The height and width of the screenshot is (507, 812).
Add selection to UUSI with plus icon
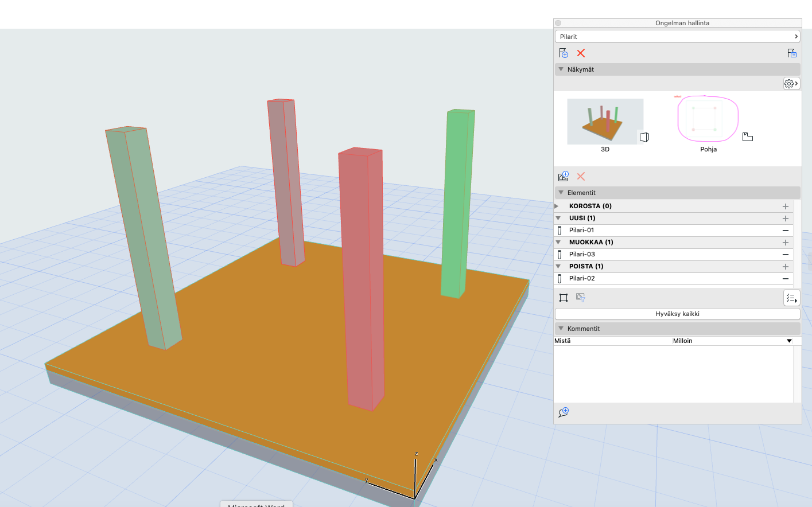coord(786,219)
